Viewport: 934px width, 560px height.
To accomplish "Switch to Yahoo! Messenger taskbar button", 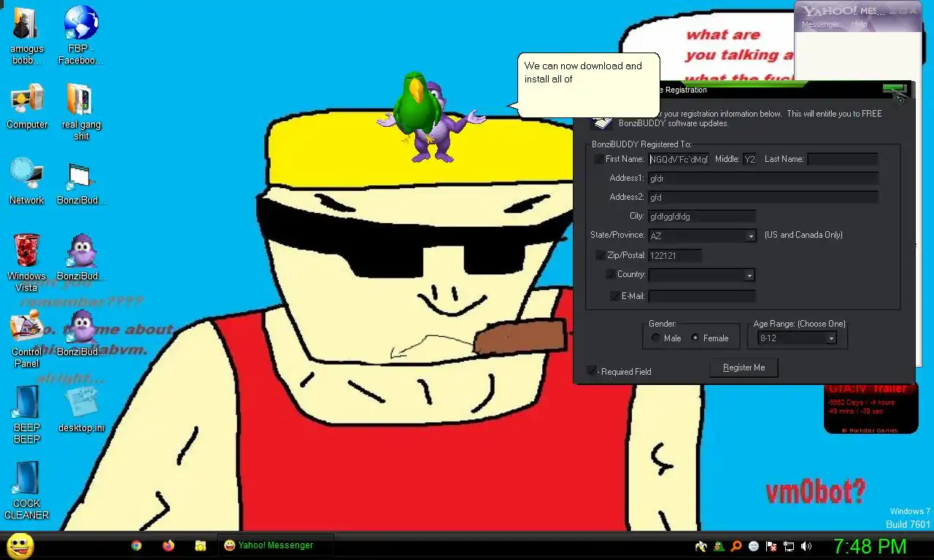I will (275, 545).
